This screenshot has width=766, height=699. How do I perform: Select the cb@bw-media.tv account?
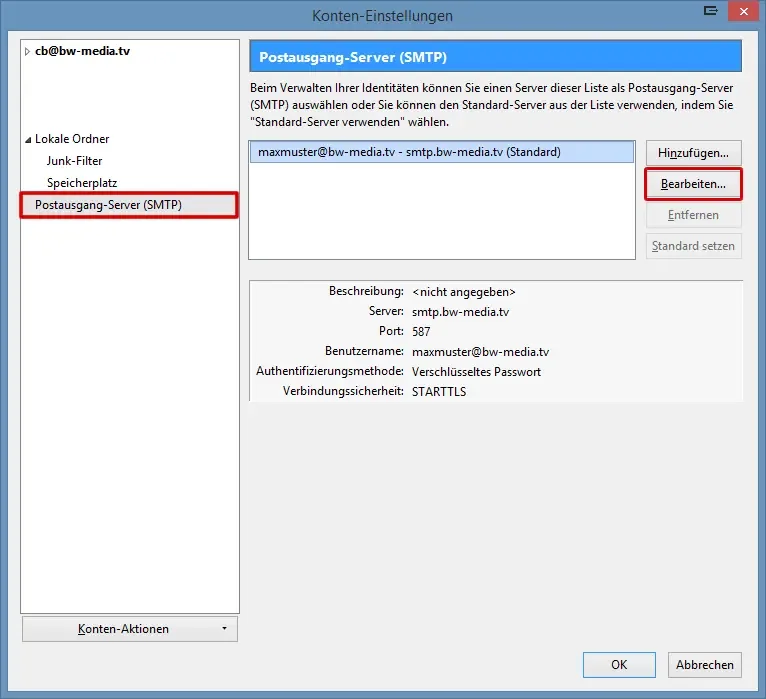[82, 51]
